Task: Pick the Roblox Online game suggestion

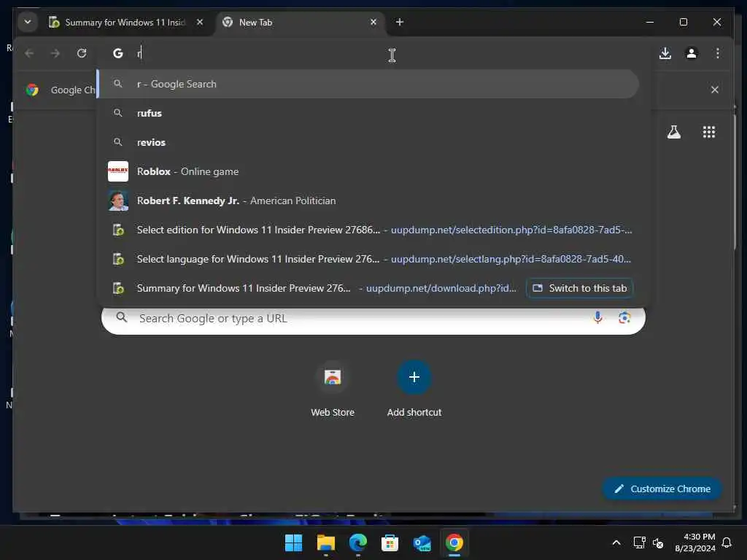Action: click(368, 171)
